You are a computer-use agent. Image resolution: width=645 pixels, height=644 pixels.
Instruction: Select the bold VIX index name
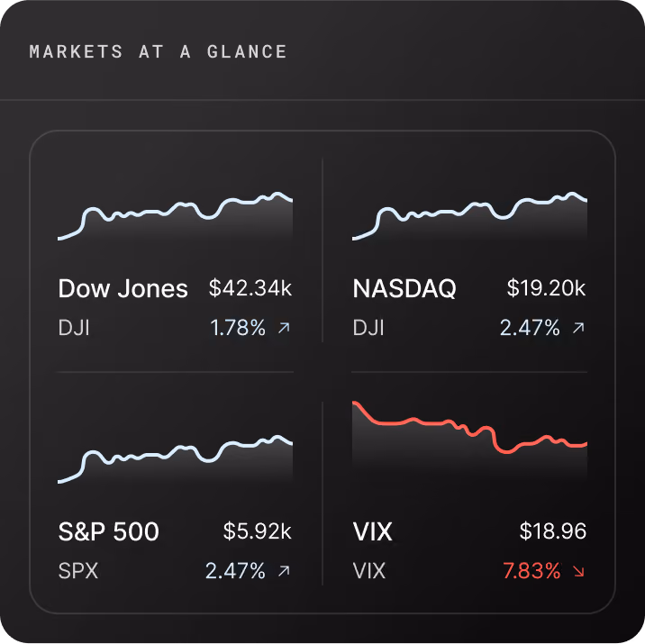(373, 531)
